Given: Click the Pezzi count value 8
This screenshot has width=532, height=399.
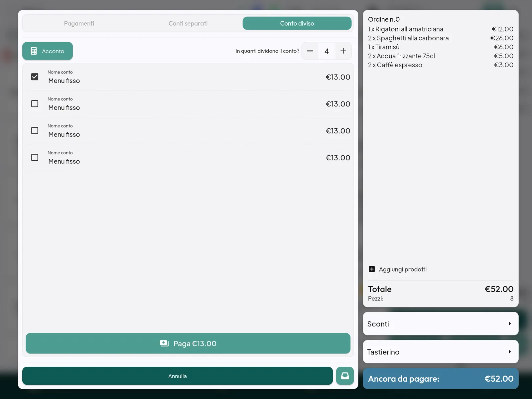Looking at the screenshot, I should coord(512,299).
